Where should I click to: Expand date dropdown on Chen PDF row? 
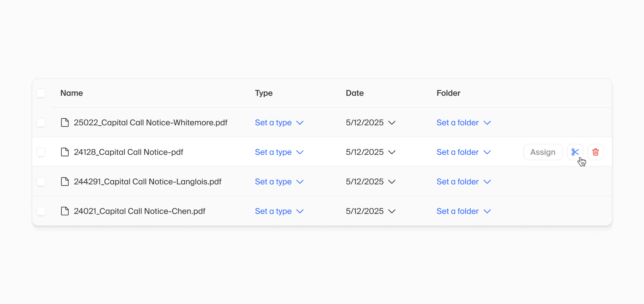(370, 211)
